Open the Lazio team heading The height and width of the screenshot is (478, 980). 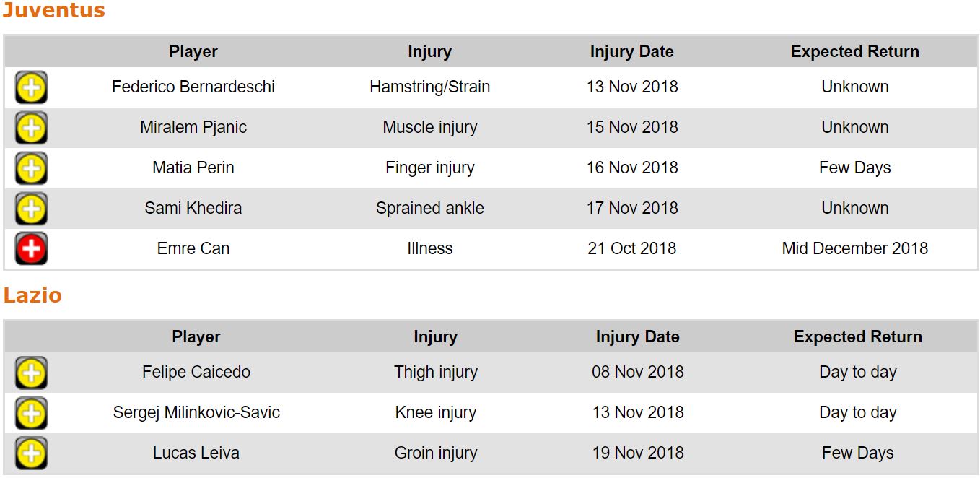pyautogui.click(x=32, y=295)
